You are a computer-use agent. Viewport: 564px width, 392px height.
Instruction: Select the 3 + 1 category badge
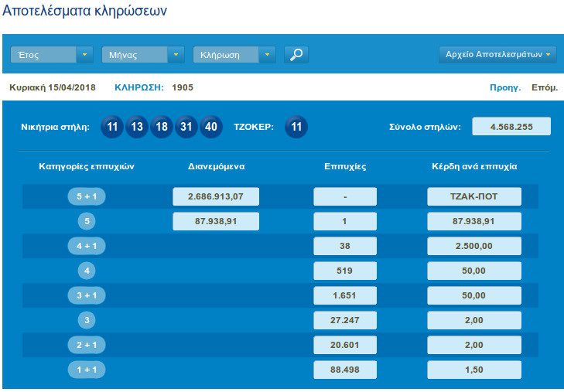pyautogui.click(x=87, y=295)
